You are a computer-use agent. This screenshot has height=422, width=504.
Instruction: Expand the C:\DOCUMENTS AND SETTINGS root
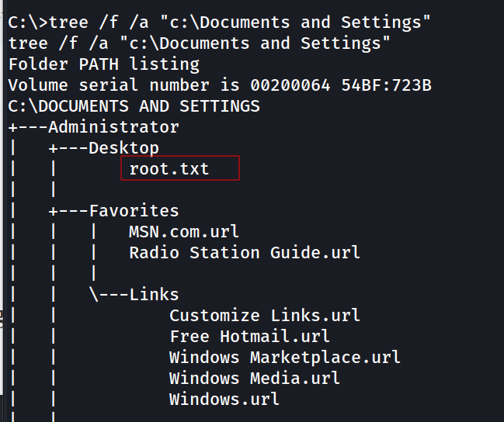[x=134, y=105]
